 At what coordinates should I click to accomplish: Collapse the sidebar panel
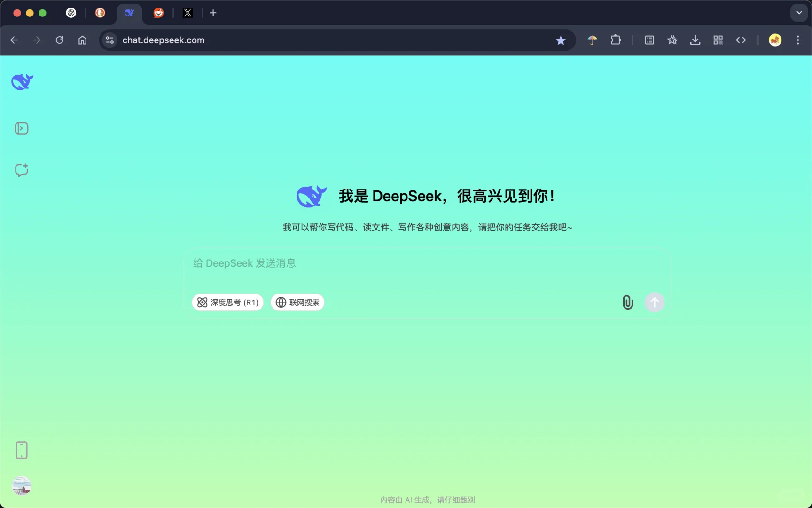coord(22,128)
